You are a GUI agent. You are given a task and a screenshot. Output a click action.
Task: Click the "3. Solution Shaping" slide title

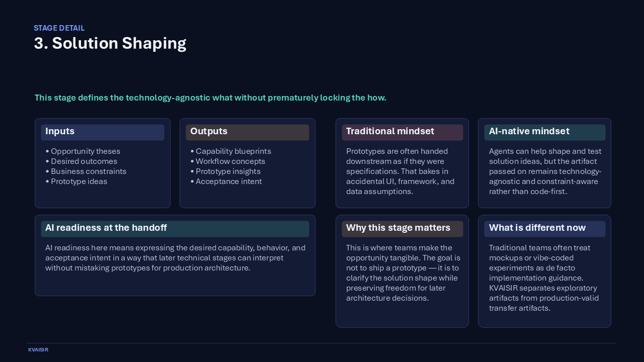[110, 43]
